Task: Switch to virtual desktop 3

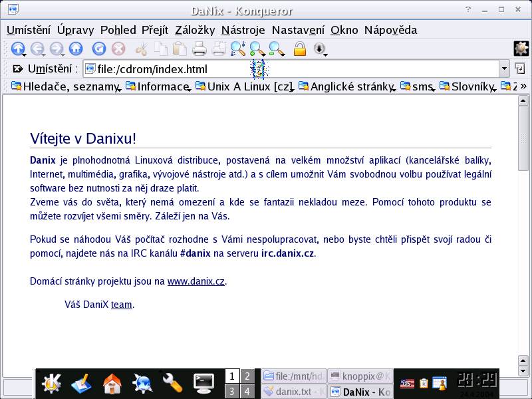Action: tap(232, 392)
